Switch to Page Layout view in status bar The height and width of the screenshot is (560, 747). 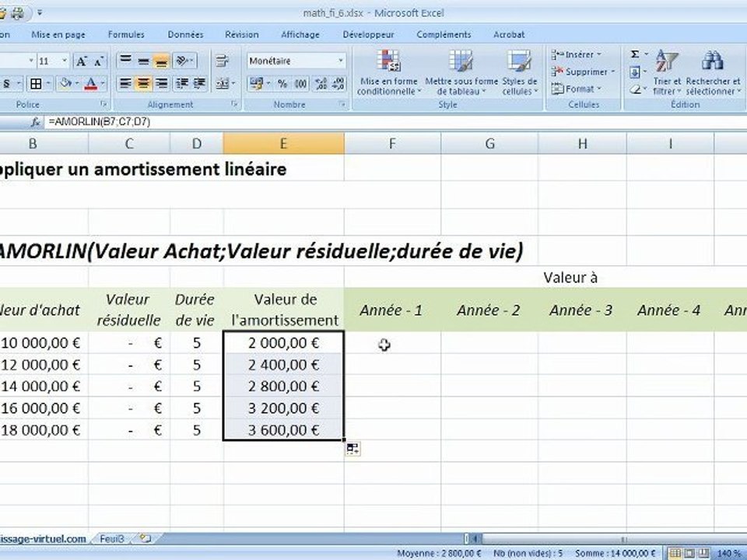point(689,553)
